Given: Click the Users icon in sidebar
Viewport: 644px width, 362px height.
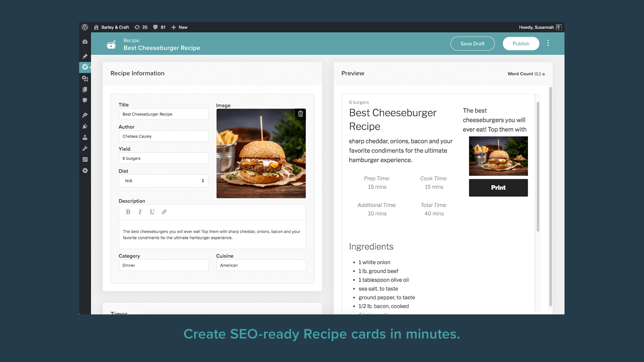Looking at the screenshot, I should click(x=85, y=137).
